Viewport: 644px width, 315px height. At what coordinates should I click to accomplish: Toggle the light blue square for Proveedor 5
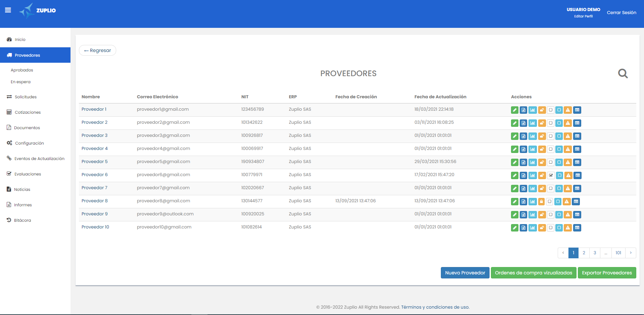pos(559,162)
